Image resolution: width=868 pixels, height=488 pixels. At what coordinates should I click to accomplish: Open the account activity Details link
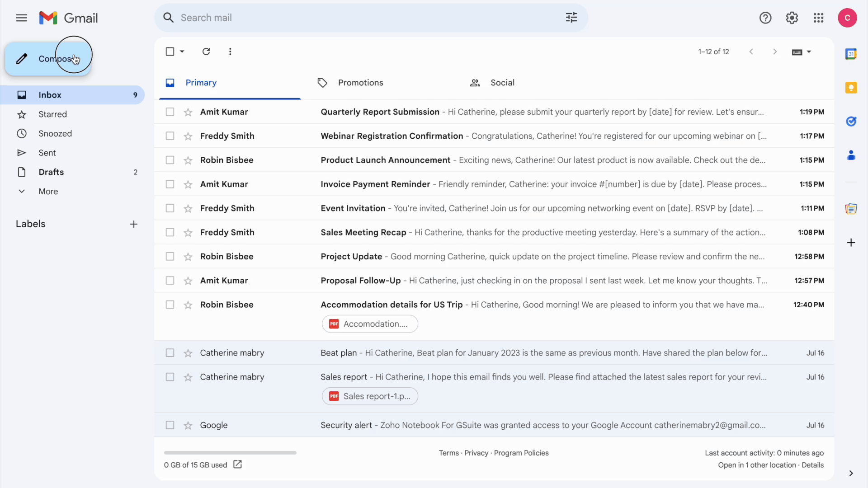click(x=812, y=465)
